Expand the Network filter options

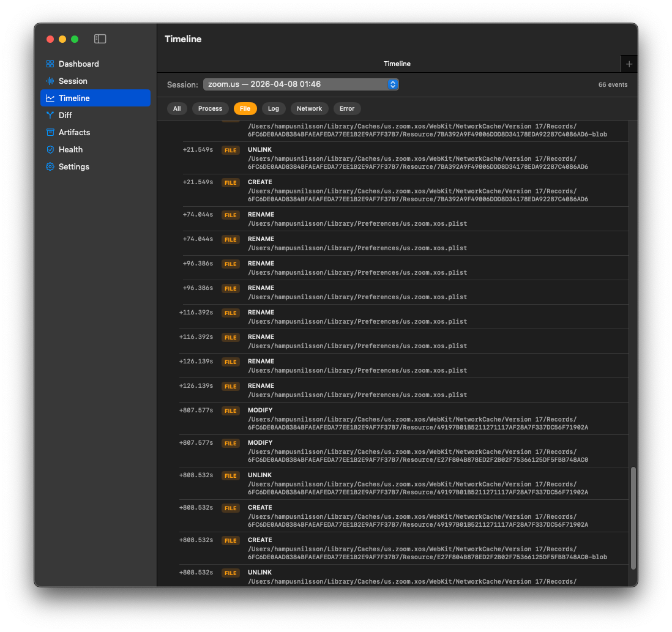(309, 108)
